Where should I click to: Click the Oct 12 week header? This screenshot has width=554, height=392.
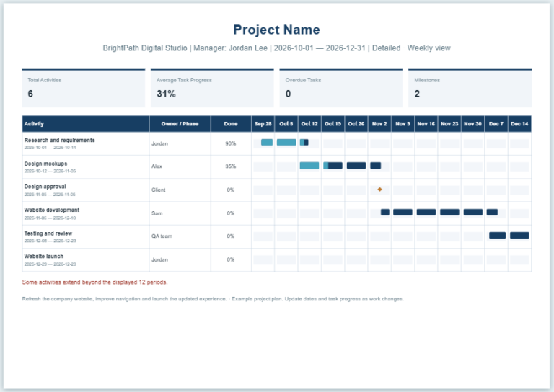pyautogui.click(x=309, y=124)
